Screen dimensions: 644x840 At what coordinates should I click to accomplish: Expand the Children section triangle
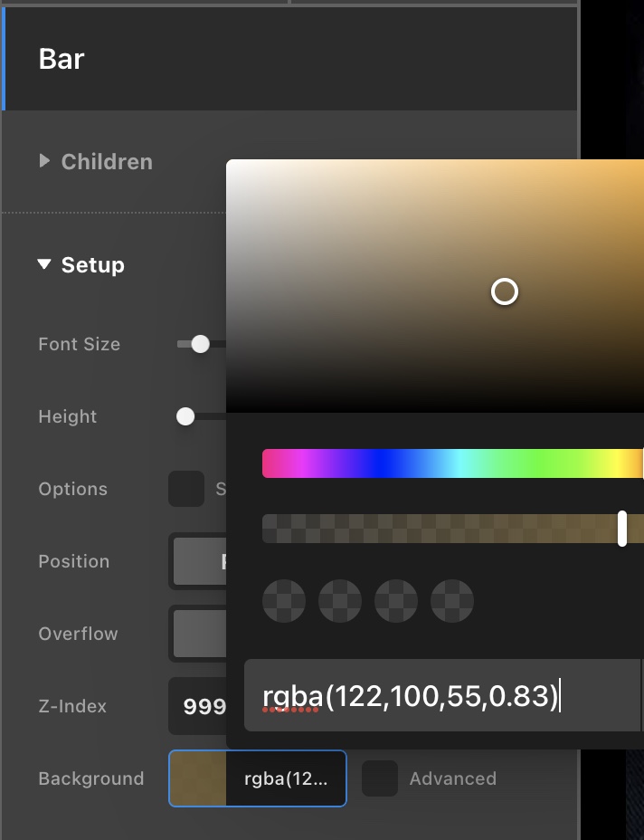click(44, 162)
